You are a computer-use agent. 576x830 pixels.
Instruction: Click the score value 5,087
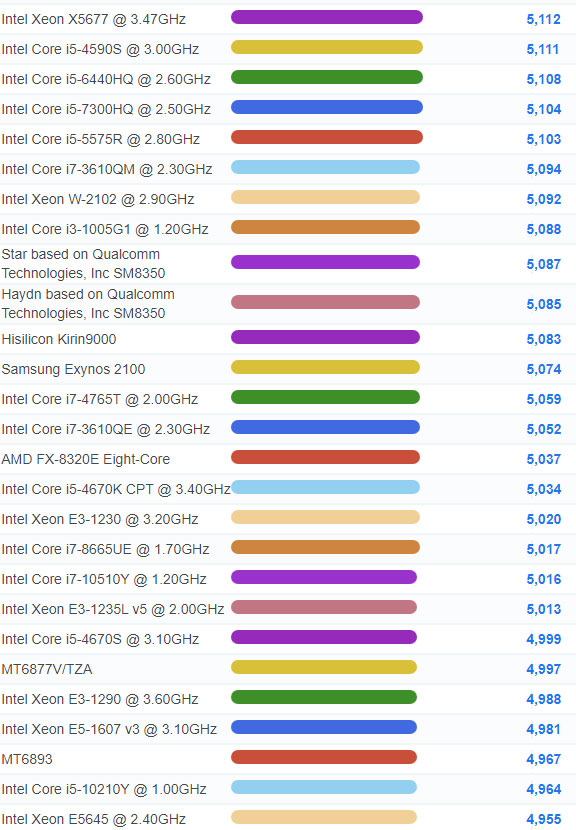(x=543, y=264)
